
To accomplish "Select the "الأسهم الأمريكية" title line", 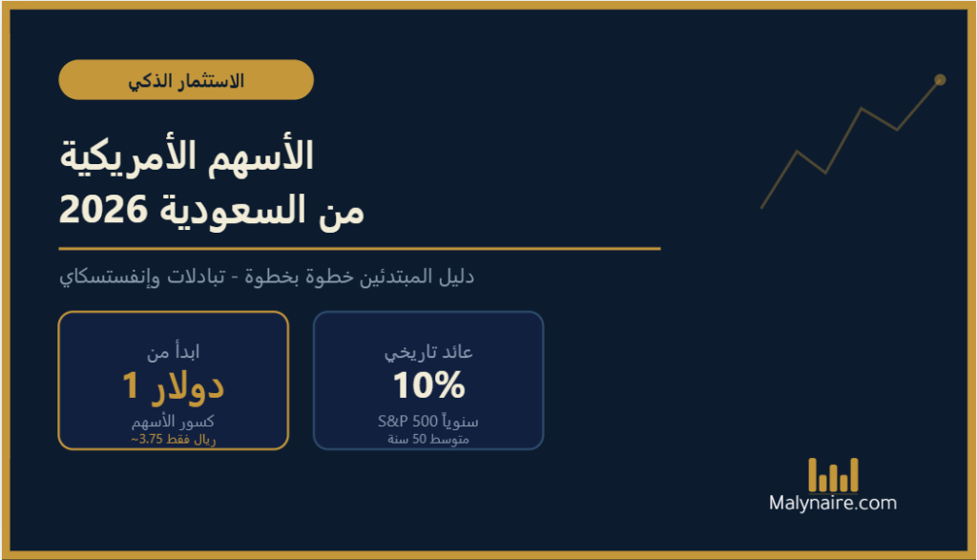I will tap(186, 156).
